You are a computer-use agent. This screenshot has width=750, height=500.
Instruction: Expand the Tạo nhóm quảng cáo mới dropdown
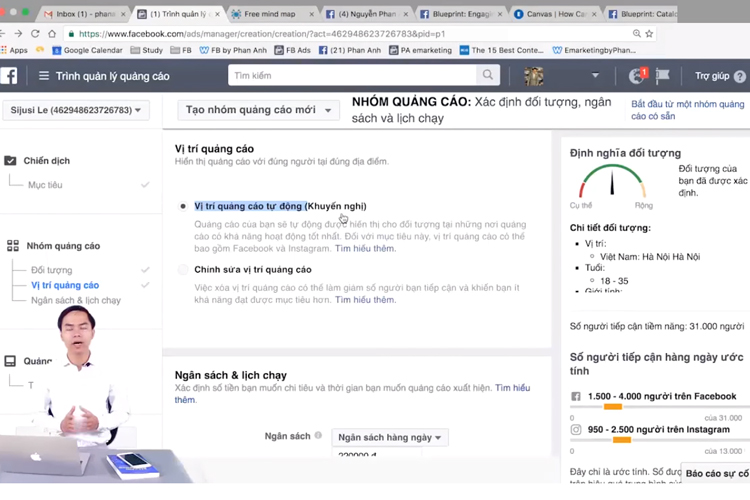(x=258, y=110)
